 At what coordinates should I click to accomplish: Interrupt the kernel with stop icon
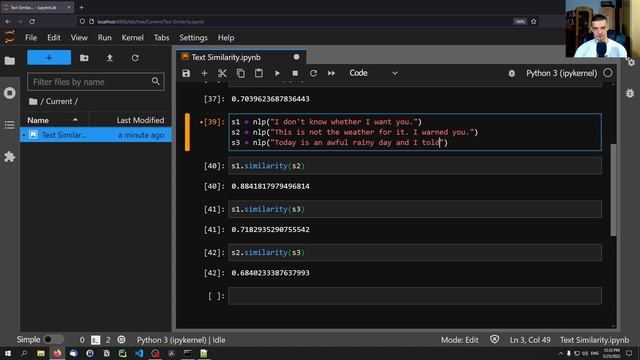pyautogui.click(x=295, y=73)
